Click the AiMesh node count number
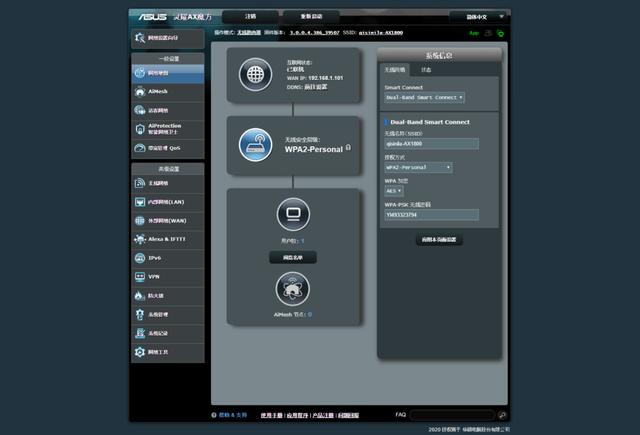The image size is (640, 435). pyautogui.click(x=310, y=315)
